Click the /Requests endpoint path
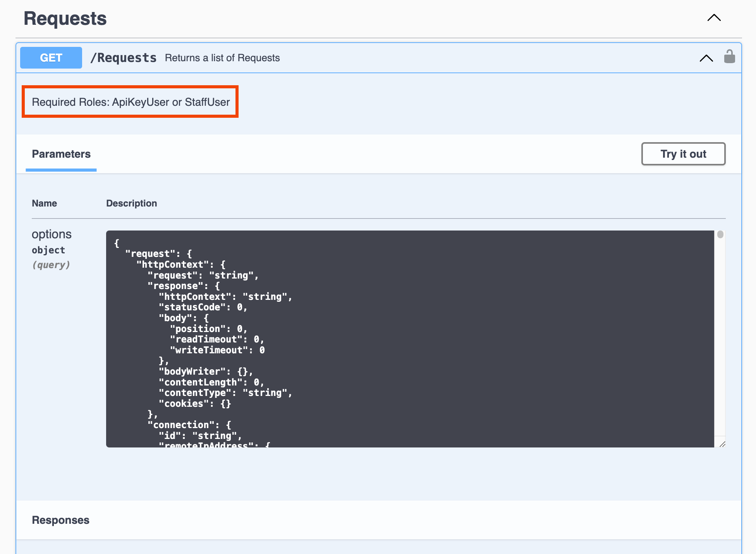This screenshot has width=756, height=554. 123,58
